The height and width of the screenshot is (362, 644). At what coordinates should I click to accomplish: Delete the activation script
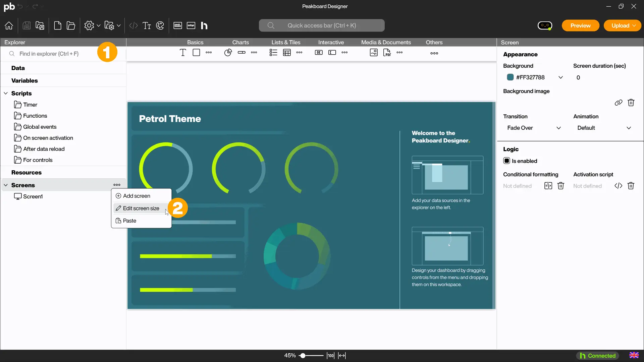[631, 186]
